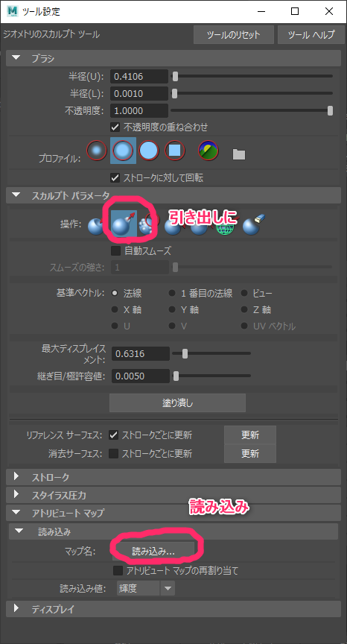Viewport: 347px width, 644px height.
Task: Click the 最大ディスプレイスメント field 0.6316
Action: point(140,353)
